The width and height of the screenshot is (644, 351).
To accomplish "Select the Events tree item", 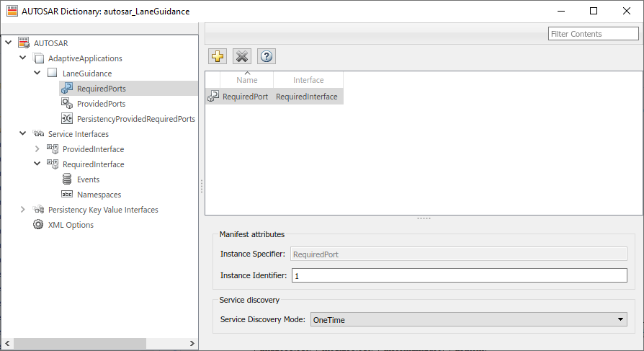I will coord(89,179).
